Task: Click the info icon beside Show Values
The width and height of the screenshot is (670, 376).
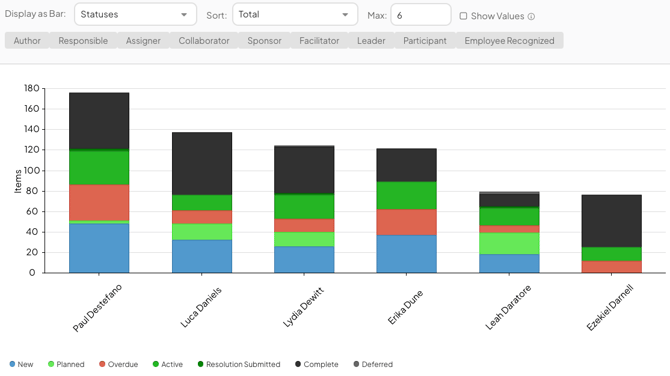Action: 531,17
